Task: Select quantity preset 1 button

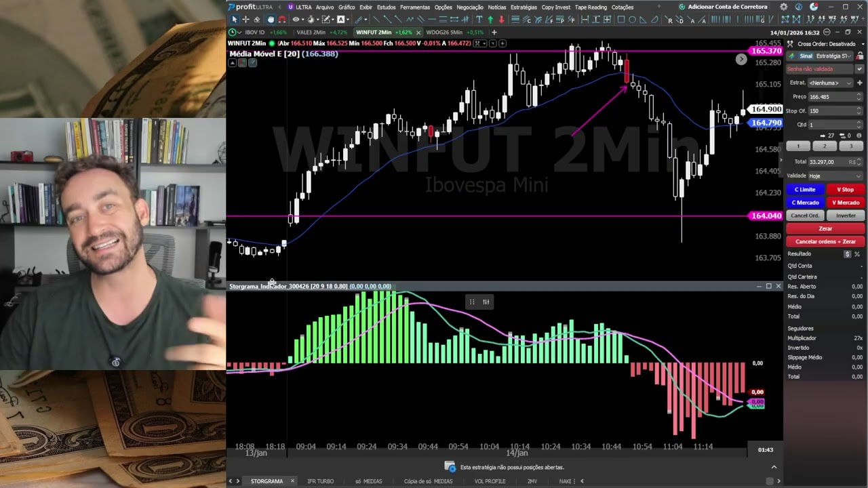Action: (798, 146)
